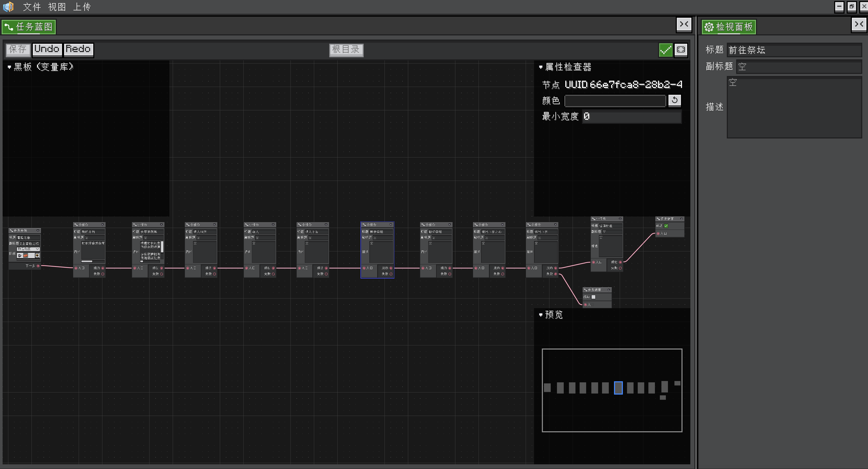Click the Redo button
This screenshot has height=469, width=868.
click(x=78, y=49)
